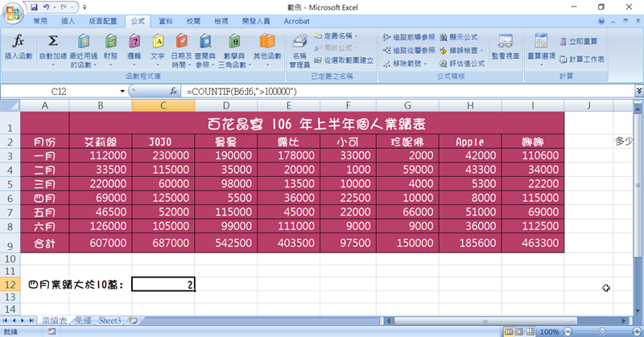
Task: Select cell C12 showing 2
Action: click(163, 284)
